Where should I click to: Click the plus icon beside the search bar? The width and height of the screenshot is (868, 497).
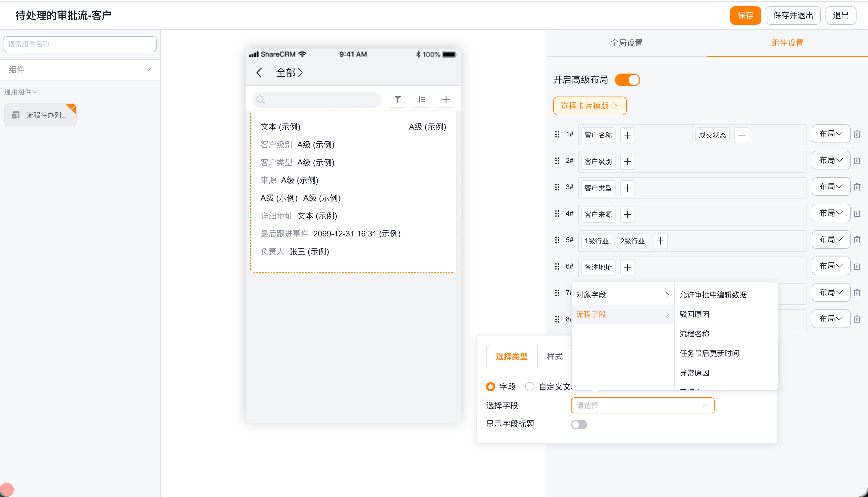coord(446,100)
